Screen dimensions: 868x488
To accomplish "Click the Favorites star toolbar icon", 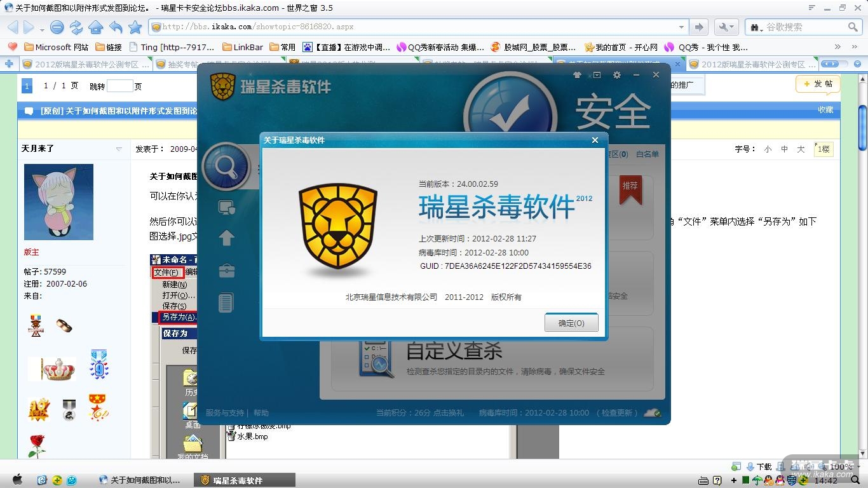I will pos(135,27).
